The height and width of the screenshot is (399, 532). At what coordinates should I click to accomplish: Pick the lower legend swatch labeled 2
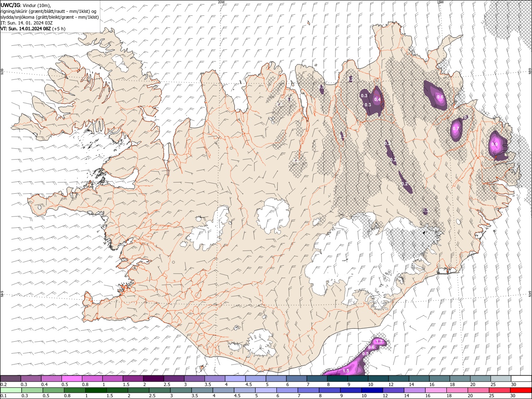click(138, 390)
